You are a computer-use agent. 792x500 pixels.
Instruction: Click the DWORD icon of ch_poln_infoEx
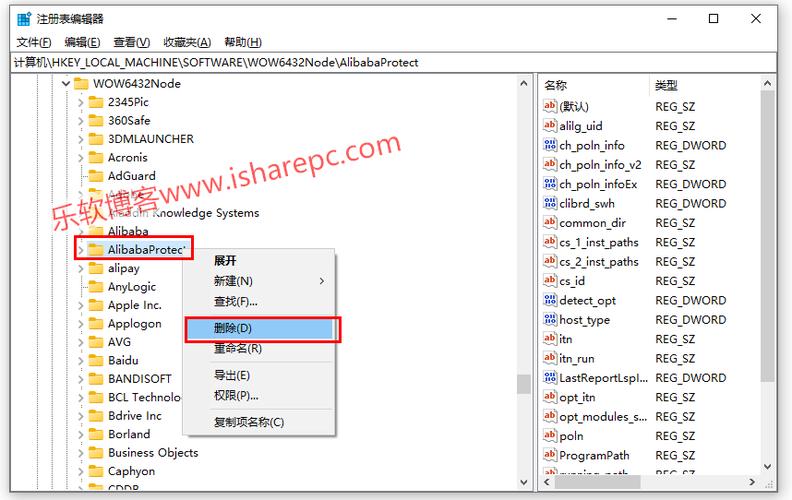coord(550,183)
